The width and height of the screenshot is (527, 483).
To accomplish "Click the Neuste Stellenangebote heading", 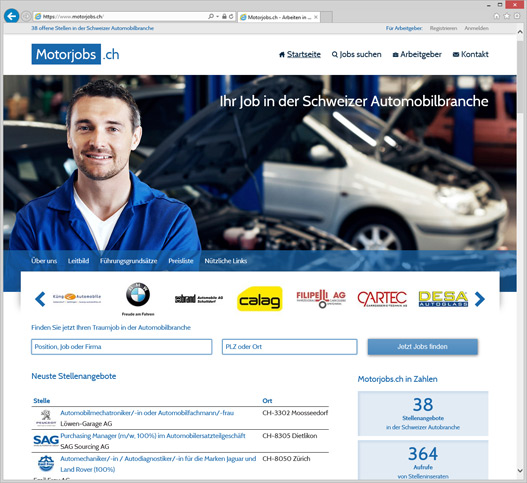I will (x=74, y=376).
